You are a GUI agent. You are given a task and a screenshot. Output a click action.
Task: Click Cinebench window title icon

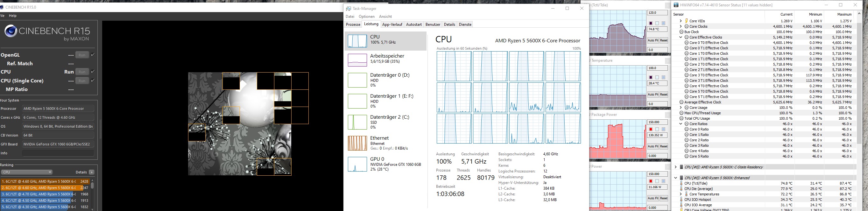pos(2,7)
